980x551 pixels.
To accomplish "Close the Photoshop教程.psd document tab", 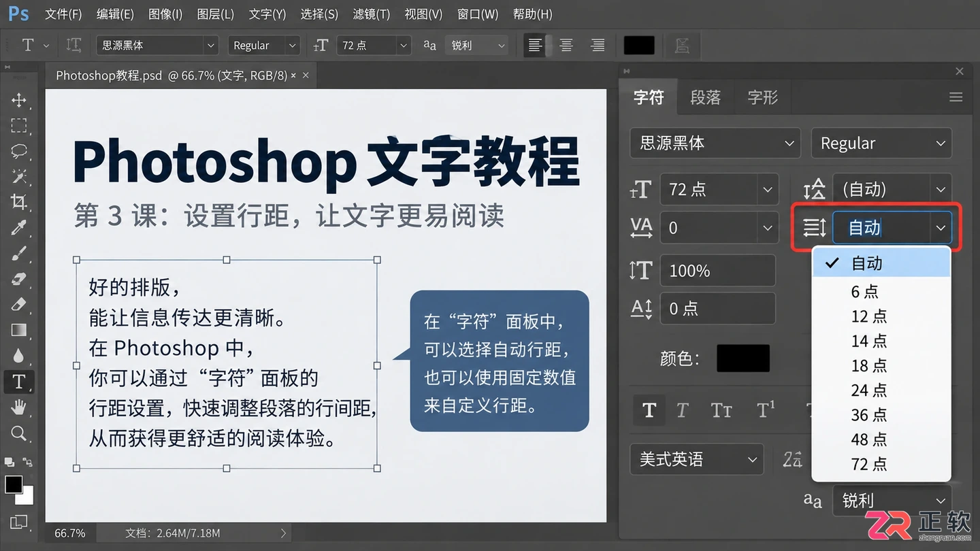I will [x=306, y=76].
